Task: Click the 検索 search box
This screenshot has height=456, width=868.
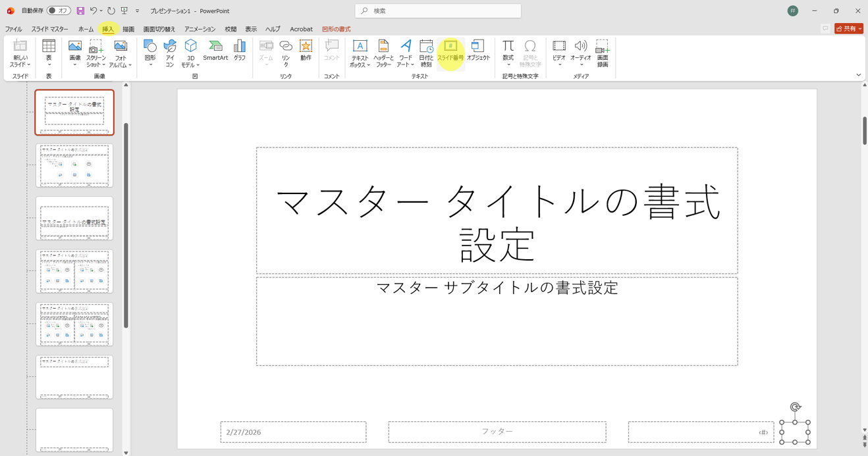Action: tap(438, 11)
